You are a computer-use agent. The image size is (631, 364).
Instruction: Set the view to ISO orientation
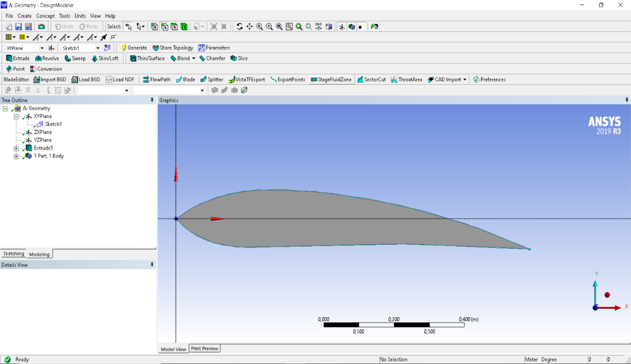[318, 27]
